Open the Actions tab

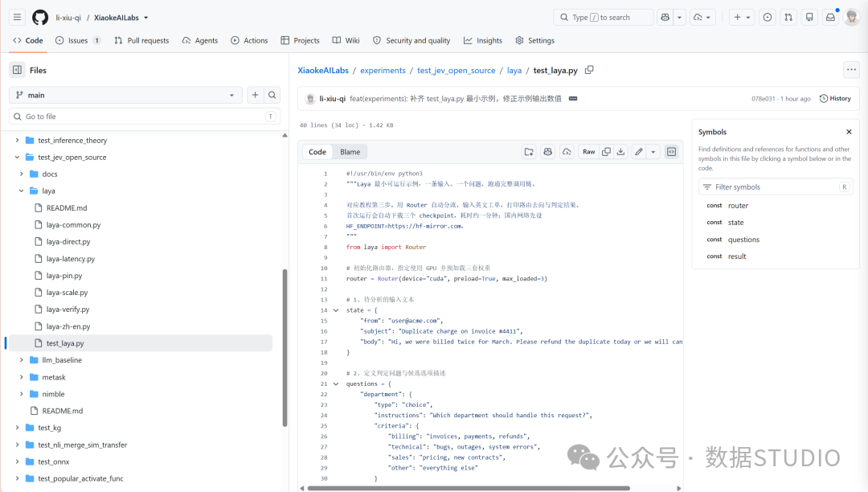[249, 40]
